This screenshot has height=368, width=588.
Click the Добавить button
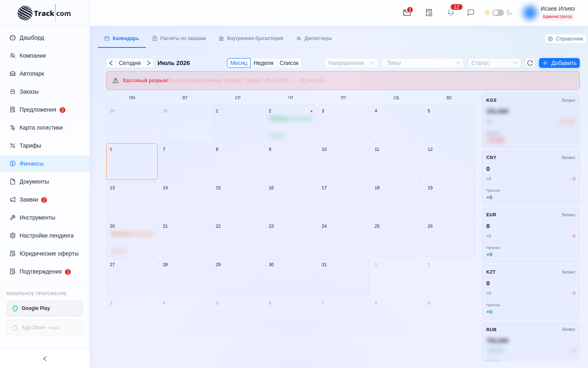(559, 63)
